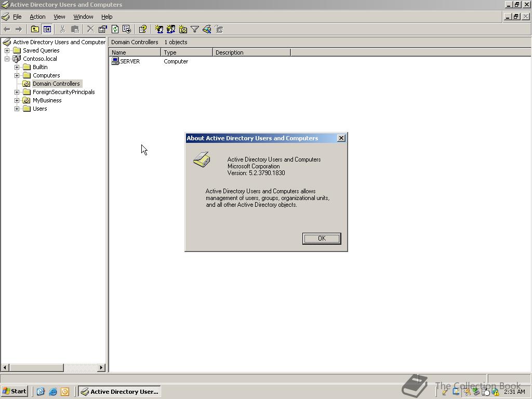Viewport: 532px width, 399px height.
Task: Expand the Users container
Action: tap(17, 109)
